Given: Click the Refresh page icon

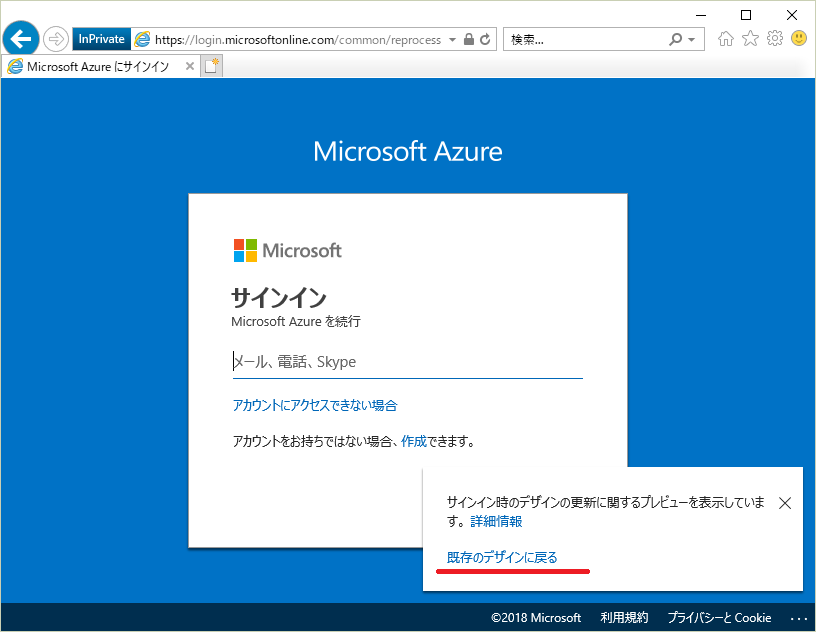Looking at the screenshot, I should click(485, 39).
